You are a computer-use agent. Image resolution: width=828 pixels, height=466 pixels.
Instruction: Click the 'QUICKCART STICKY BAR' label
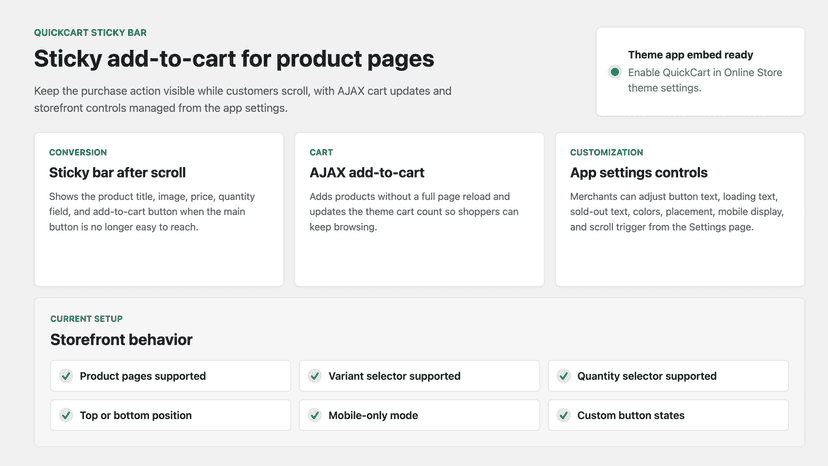pos(90,33)
